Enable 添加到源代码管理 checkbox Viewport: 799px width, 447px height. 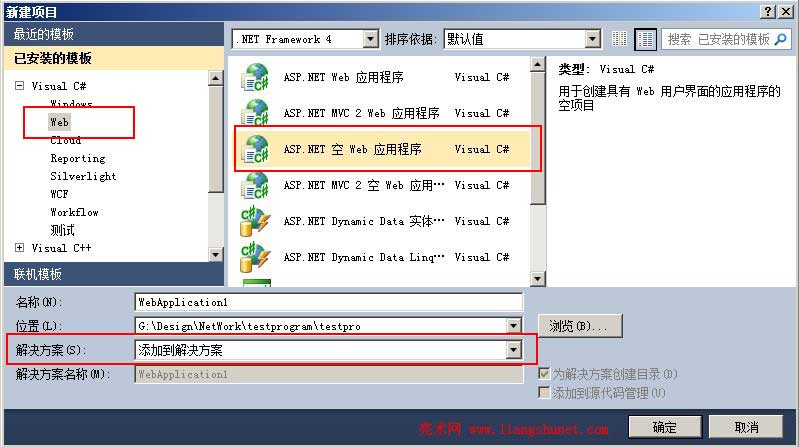click(x=544, y=392)
